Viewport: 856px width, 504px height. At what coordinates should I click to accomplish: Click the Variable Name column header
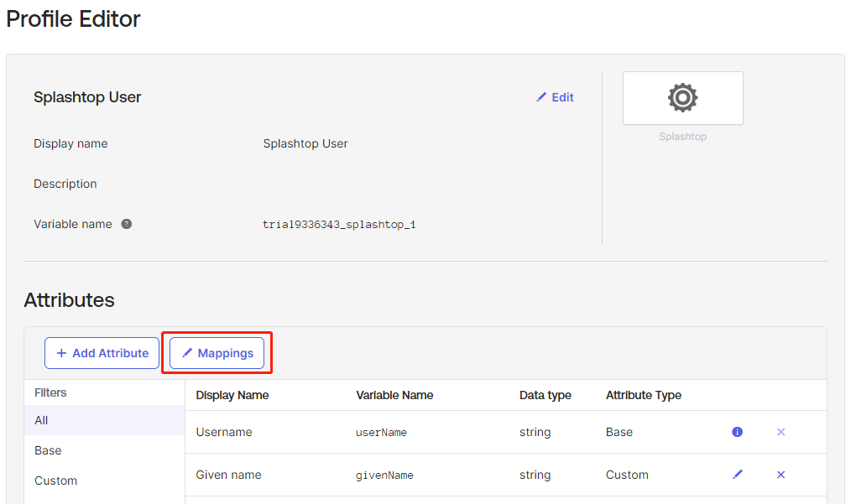click(x=394, y=395)
